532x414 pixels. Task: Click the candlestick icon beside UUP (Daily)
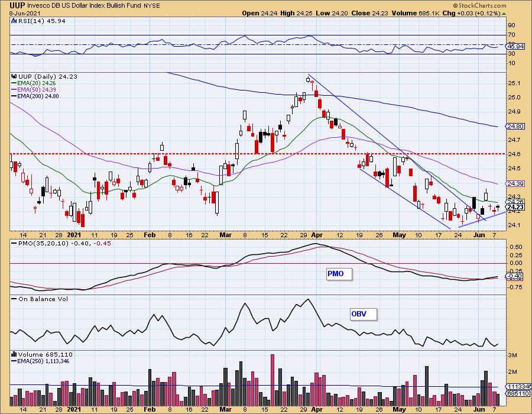tap(14, 76)
